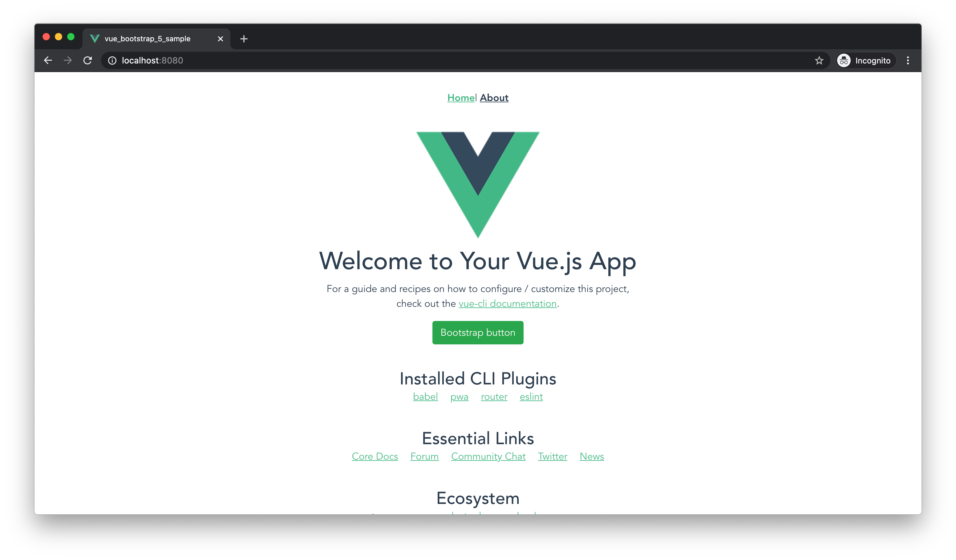The image size is (956, 560).
Task: Click the eslint plugin link icon
Action: click(x=531, y=397)
